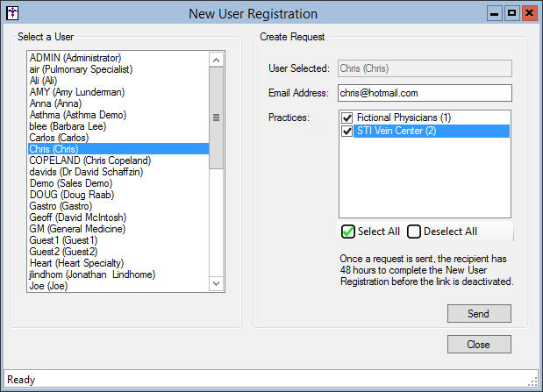Maximize the New User Registration window
The height and width of the screenshot is (392, 543).
pyautogui.click(x=512, y=13)
